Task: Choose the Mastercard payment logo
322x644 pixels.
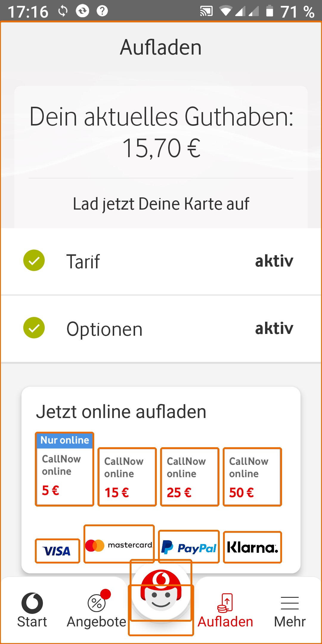Action: click(x=119, y=544)
